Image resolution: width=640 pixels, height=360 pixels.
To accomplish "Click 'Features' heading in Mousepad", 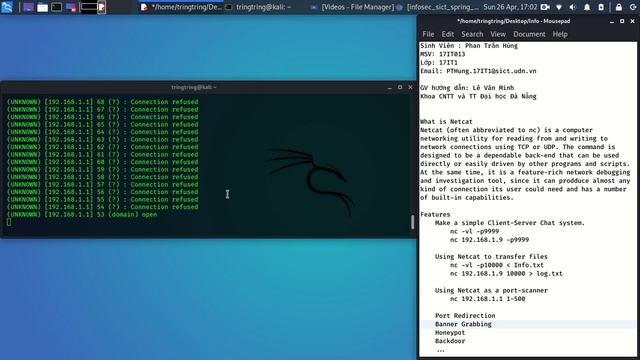I will click(x=435, y=214).
